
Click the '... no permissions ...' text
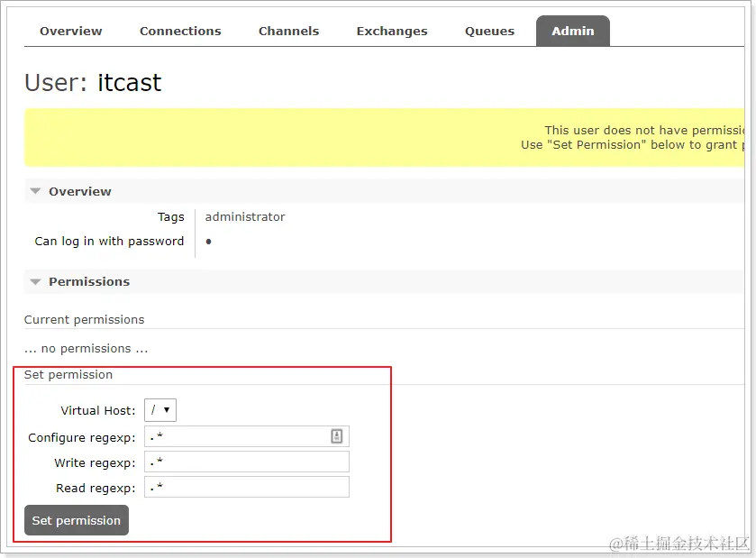(x=87, y=348)
